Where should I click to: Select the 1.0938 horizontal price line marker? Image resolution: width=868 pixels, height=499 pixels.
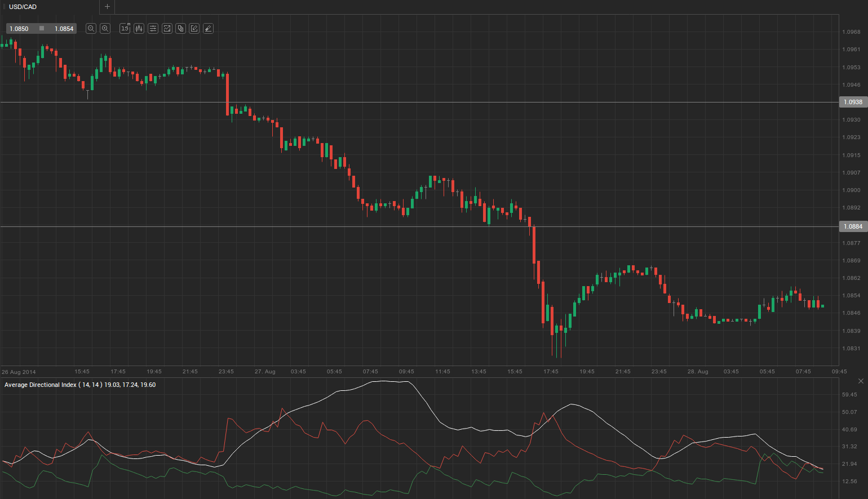pyautogui.click(x=853, y=102)
